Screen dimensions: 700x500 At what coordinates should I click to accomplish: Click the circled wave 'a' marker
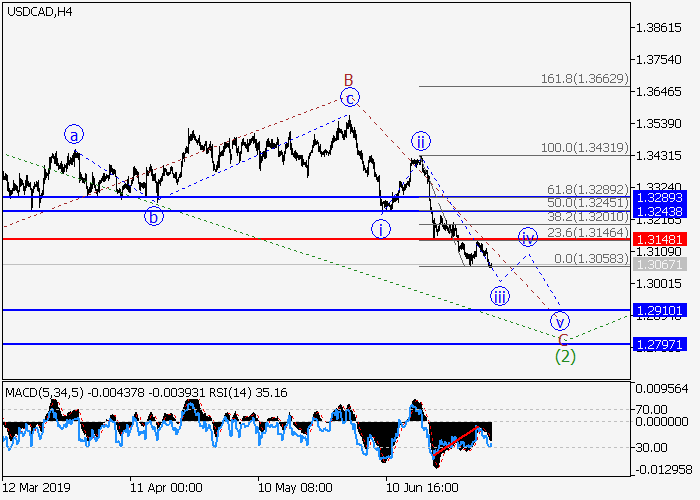[74, 133]
